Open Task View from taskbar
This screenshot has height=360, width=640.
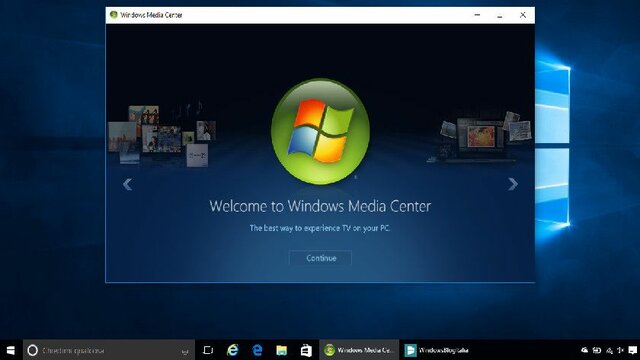point(208,350)
